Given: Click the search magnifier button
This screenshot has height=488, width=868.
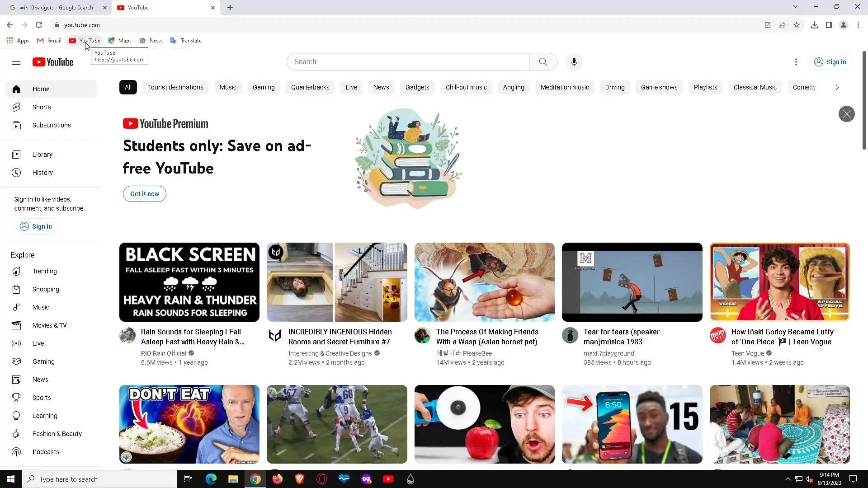Looking at the screenshot, I should (x=543, y=62).
